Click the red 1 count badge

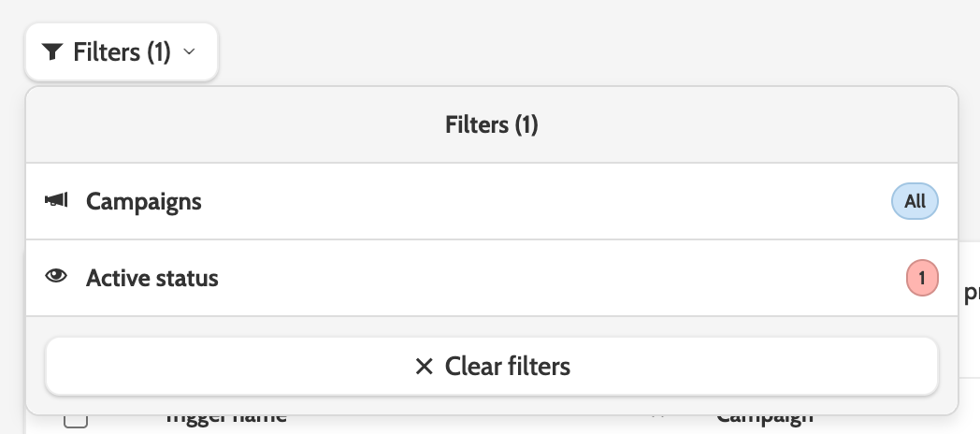[x=922, y=278]
